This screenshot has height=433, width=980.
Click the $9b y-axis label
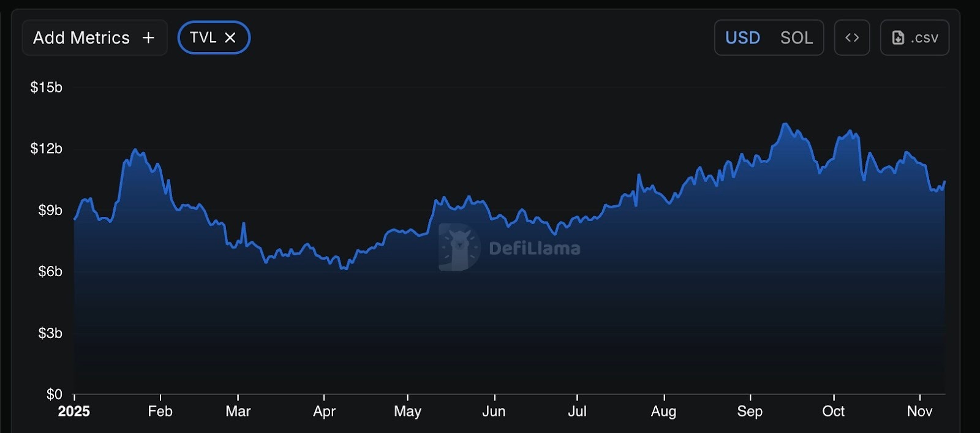tap(50, 210)
